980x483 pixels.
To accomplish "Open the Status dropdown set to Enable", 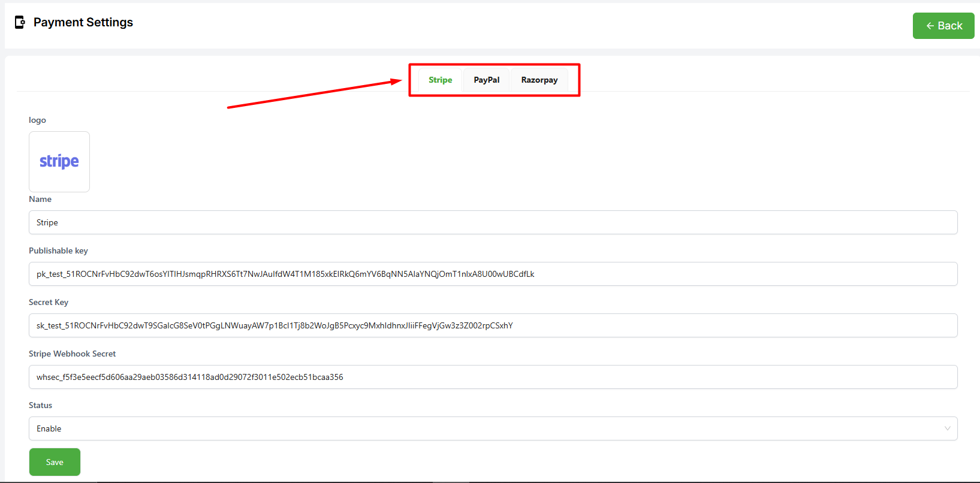I will tap(493, 428).
